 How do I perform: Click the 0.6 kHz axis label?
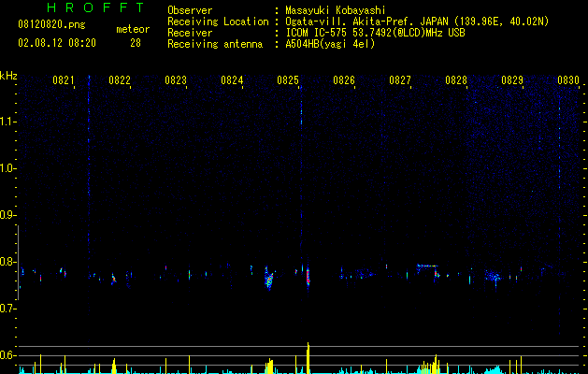click(x=7, y=355)
